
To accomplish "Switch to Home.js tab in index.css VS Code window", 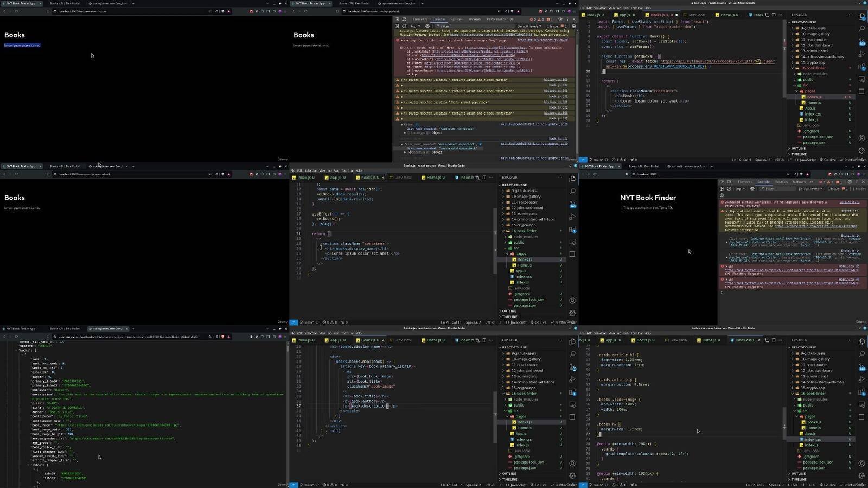I will tap(710, 340).
